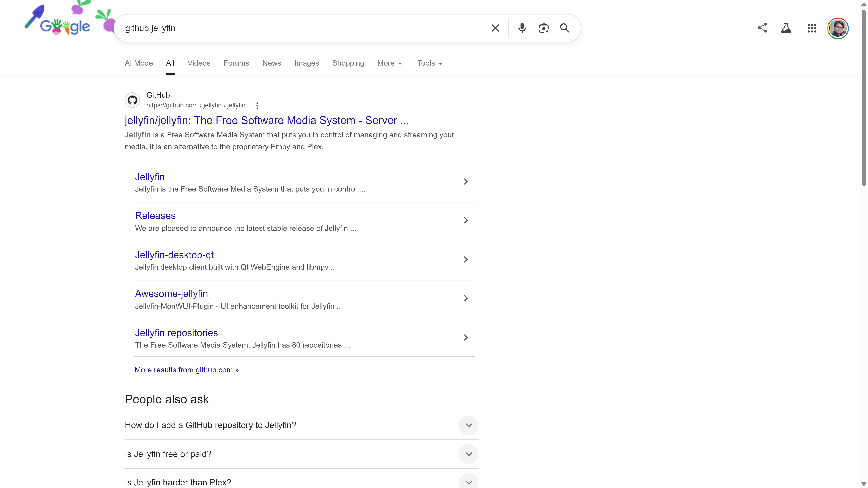868x488 pixels.
Task: Click the chevron arrow on the Awesome-jellyfin row
Action: tap(466, 298)
